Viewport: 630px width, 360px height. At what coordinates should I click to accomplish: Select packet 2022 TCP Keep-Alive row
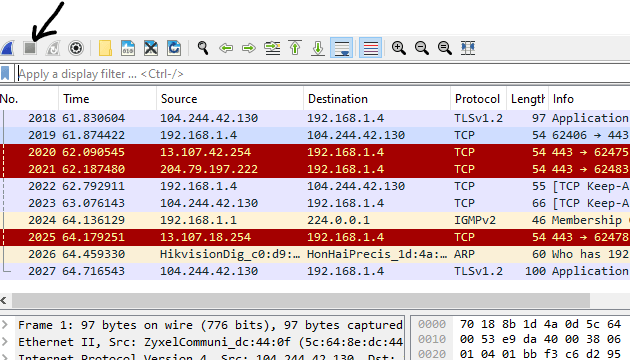coord(315,186)
